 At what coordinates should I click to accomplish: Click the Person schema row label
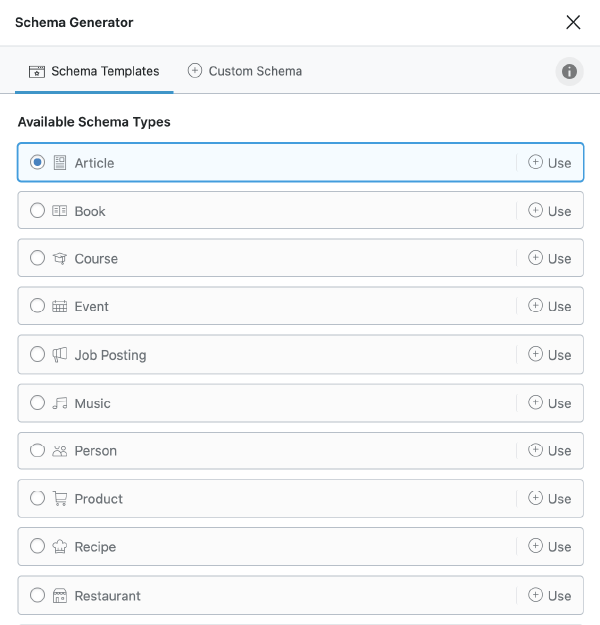point(96,451)
